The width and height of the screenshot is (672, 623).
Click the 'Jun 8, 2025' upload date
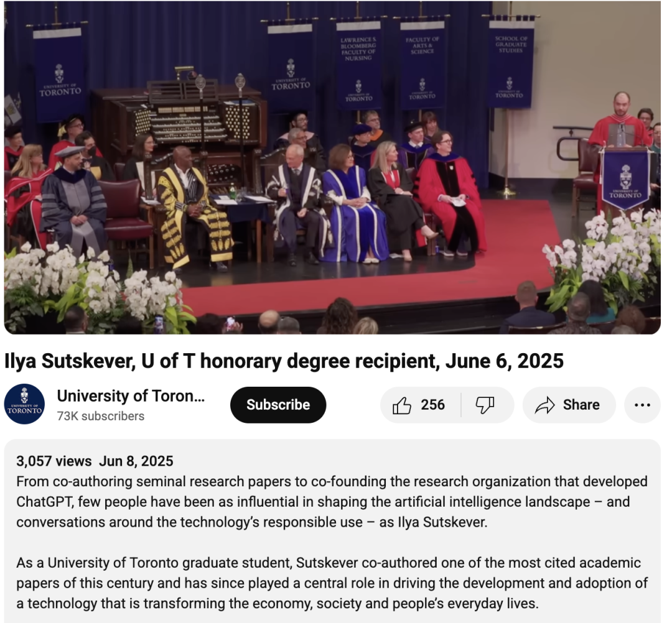(x=136, y=461)
